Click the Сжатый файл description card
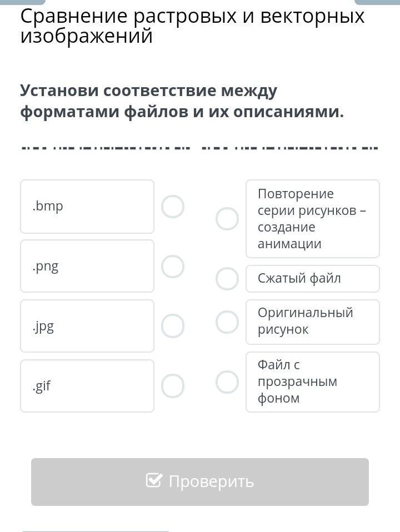Viewport: 400px width, 532px height. (x=312, y=279)
